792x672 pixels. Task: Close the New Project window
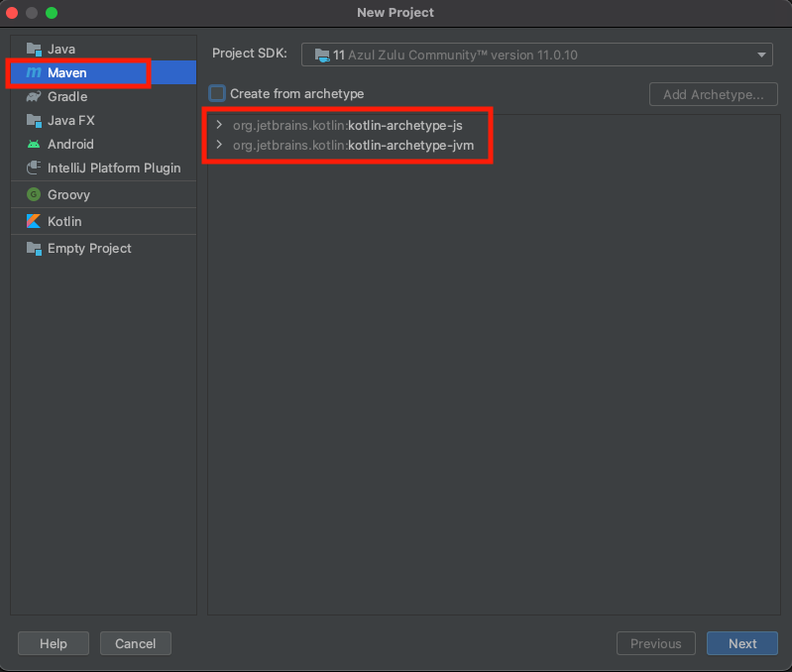tap(12, 13)
